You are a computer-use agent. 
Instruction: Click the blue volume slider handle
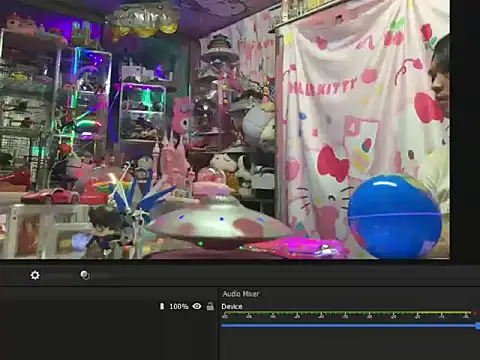pyautogui.click(x=478, y=326)
